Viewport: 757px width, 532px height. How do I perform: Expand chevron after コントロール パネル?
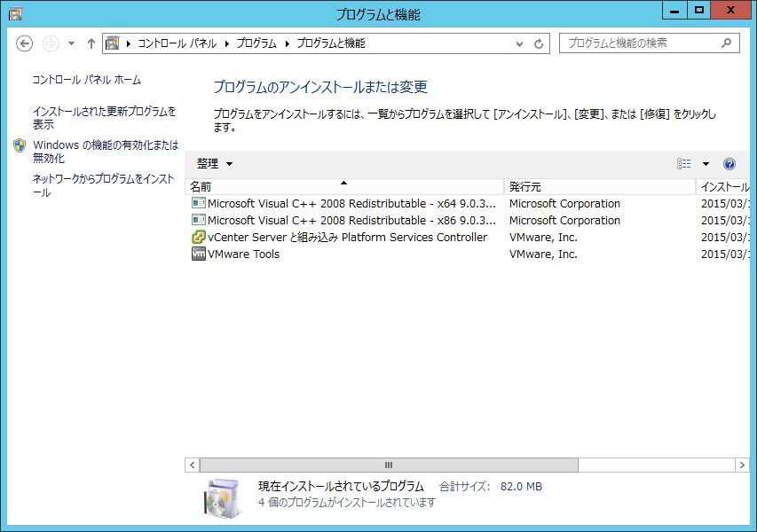(227, 43)
